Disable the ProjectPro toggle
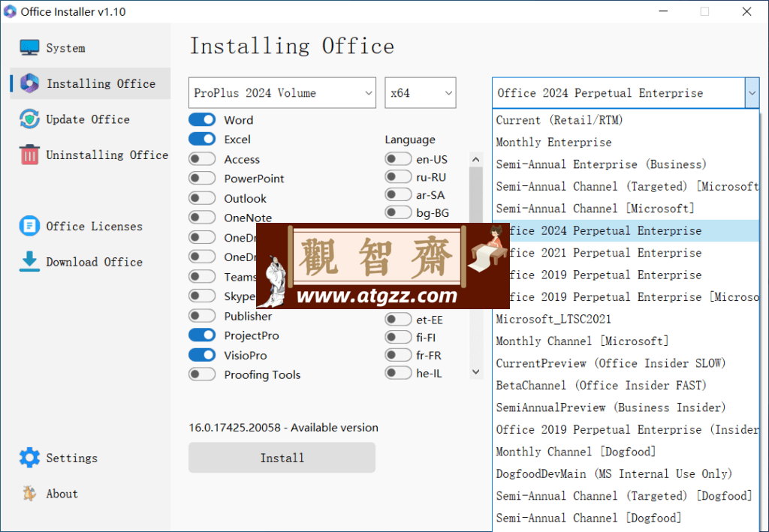769x532 pixels. click(x=202, y=335)
